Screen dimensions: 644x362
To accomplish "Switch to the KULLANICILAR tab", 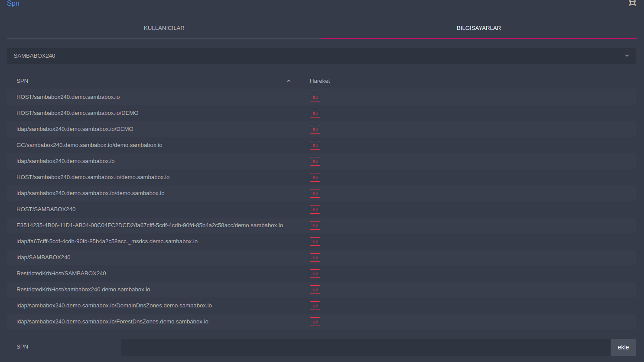I will click(164, 28).
